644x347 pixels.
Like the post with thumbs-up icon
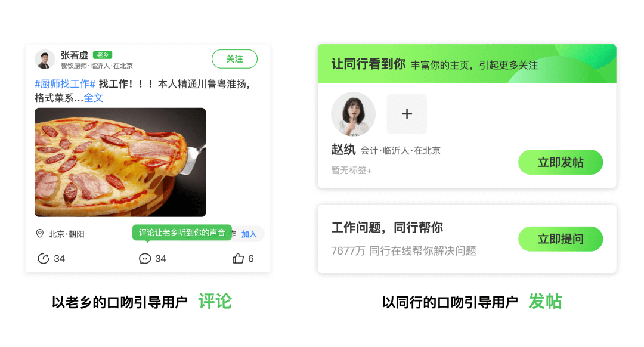[x=238, y=258]
